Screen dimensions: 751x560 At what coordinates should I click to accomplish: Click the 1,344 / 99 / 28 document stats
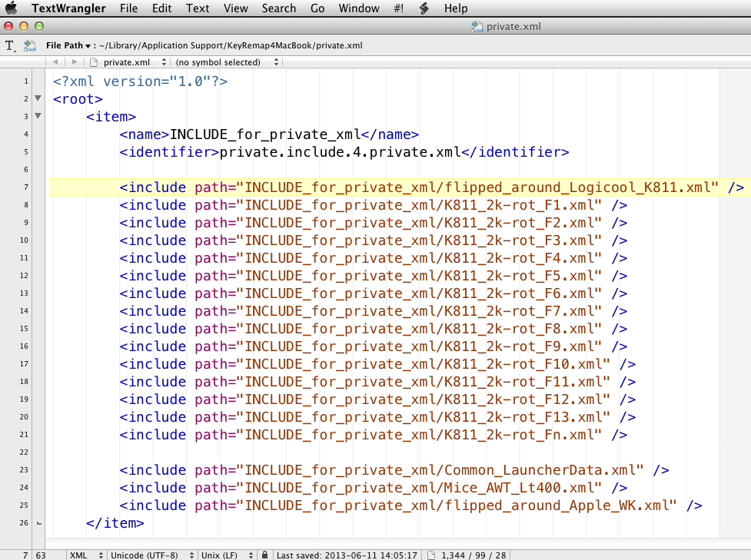pos(474,555)
